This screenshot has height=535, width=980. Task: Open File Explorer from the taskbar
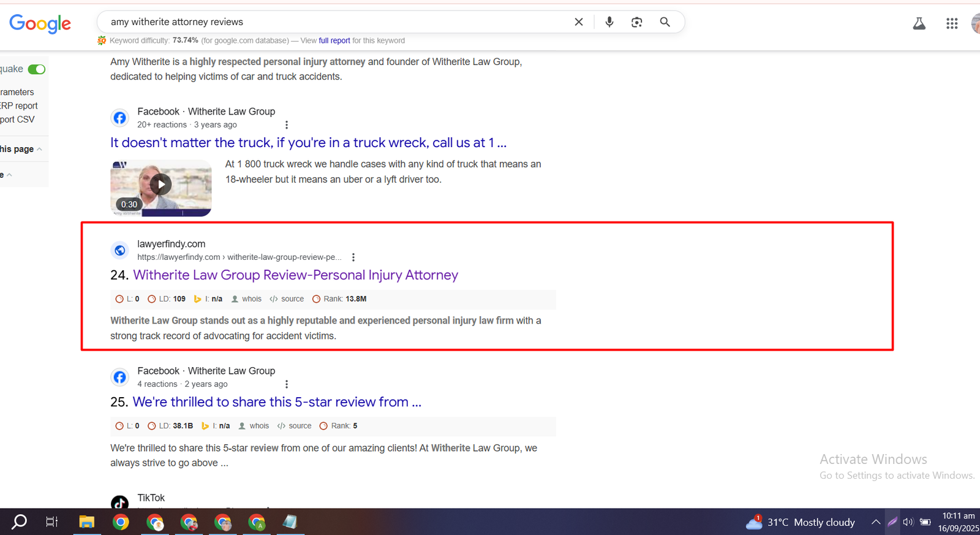tap(86, 522)
